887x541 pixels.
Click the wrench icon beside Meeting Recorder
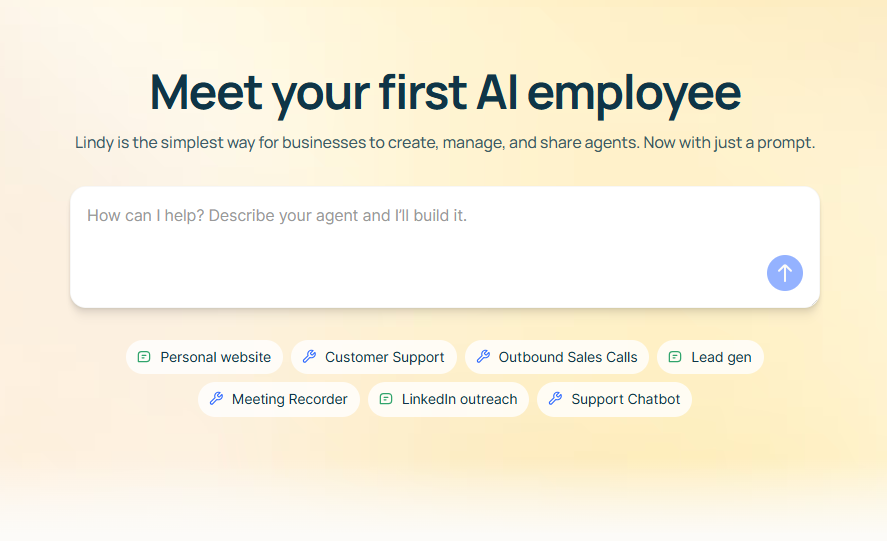[x=216, y=399]
